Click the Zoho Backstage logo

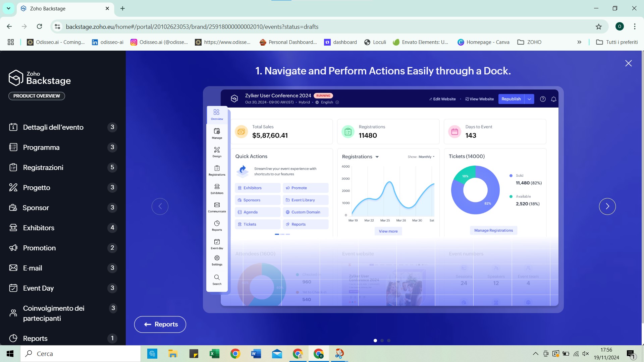tap(40, 78)
